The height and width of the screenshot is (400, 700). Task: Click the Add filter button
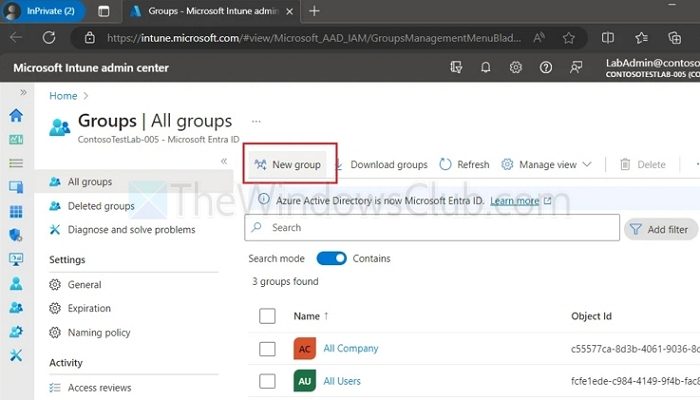(660, 229)
